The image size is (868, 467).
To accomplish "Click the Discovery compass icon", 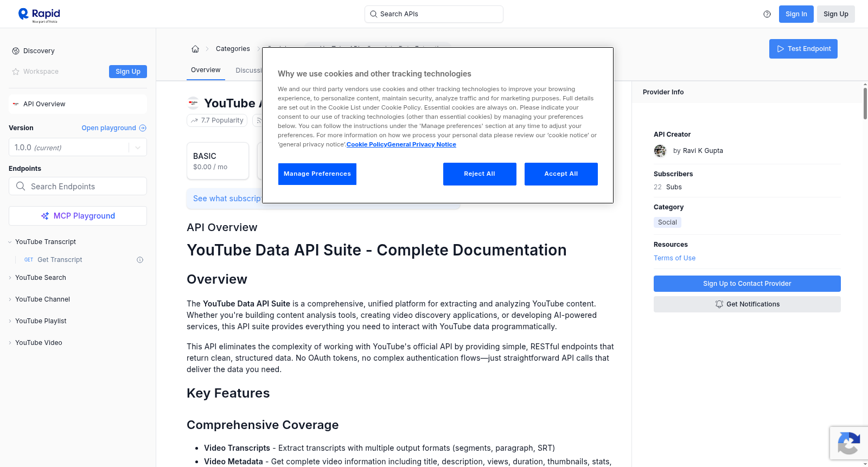I will point(16,51).
